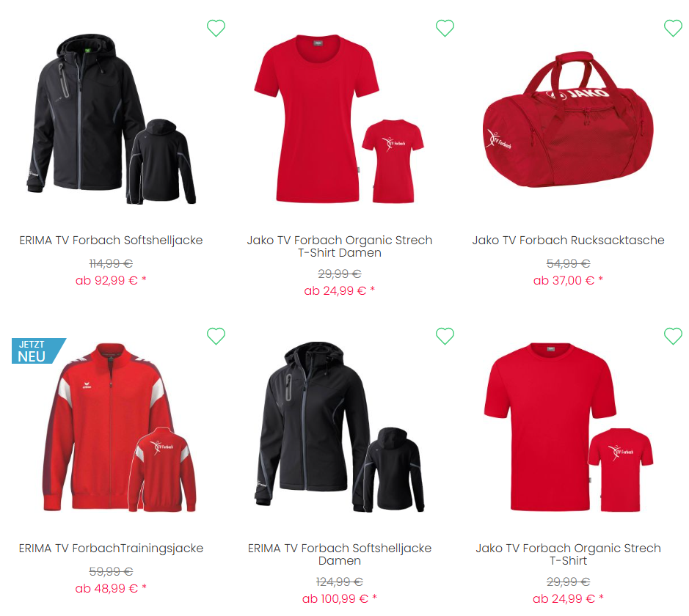Toggle heart on ERIMA Softshelljacke Damen
Image resolution: width=689 pixels, height=616 pixels.
click(445, 336)
